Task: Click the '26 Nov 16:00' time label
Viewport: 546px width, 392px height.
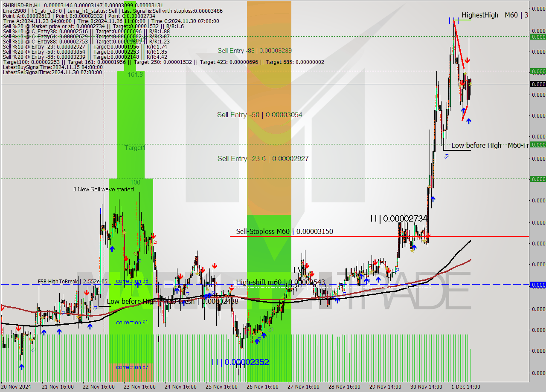Action: 262,387
